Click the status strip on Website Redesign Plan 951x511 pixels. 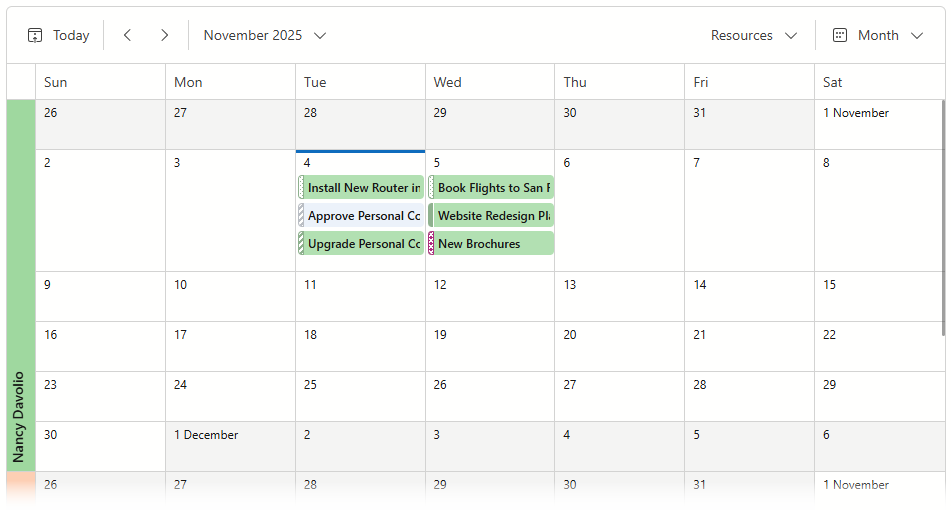431,216
